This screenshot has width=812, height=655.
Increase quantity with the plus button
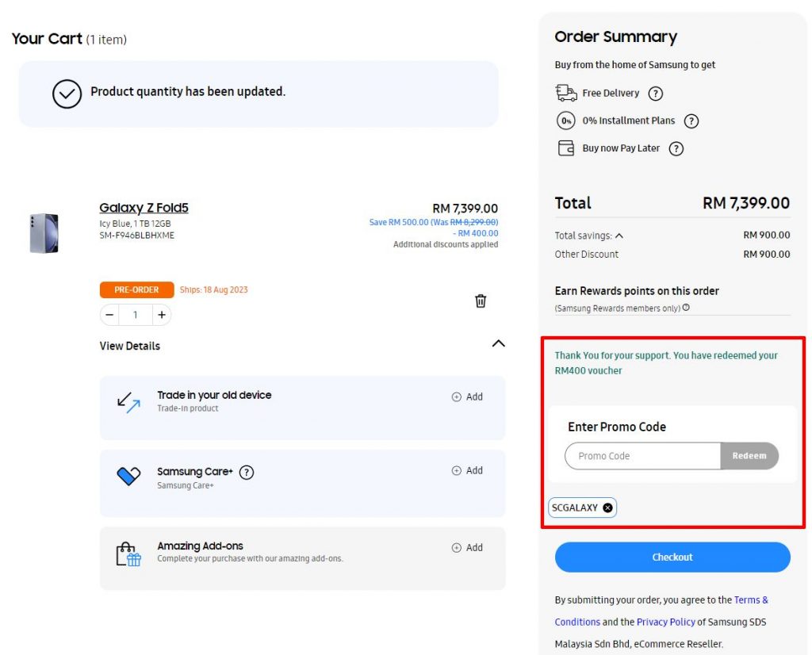pos(162,315)
